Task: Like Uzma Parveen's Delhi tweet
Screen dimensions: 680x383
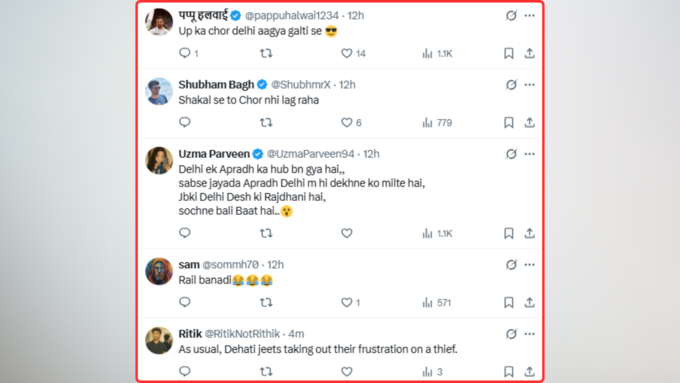Action: pos(347,233)
